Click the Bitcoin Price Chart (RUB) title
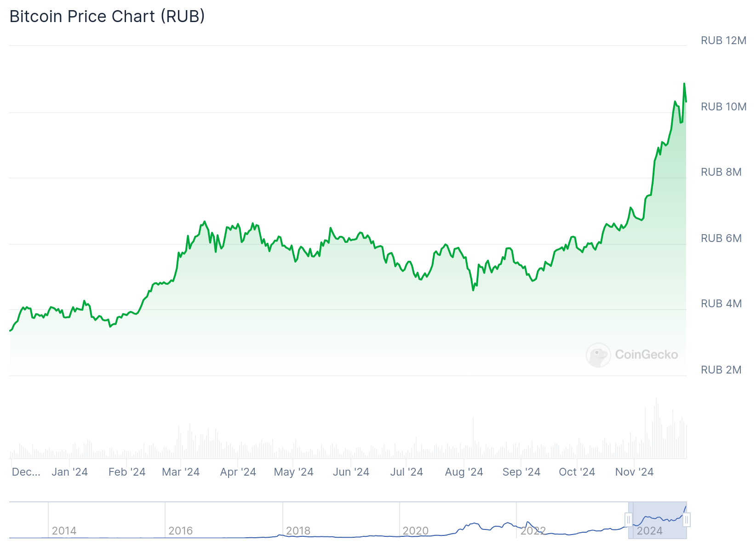 [x=107, y=17]
